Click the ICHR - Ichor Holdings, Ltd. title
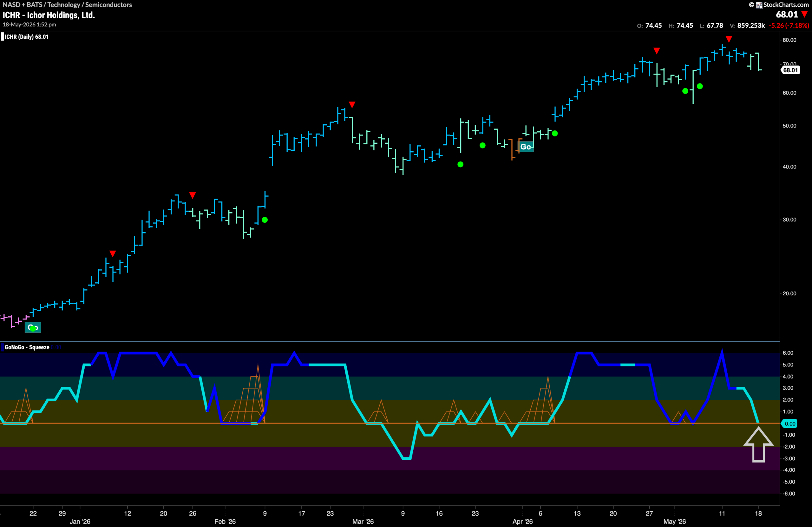This screenshot has width=812, height=527. (x=49, y=15)
